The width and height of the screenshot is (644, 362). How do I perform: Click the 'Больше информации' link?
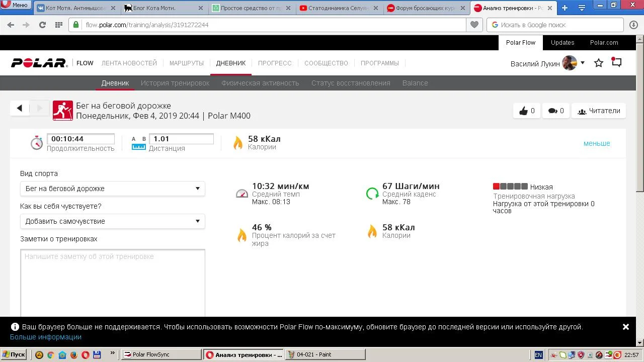click(46, 337)
